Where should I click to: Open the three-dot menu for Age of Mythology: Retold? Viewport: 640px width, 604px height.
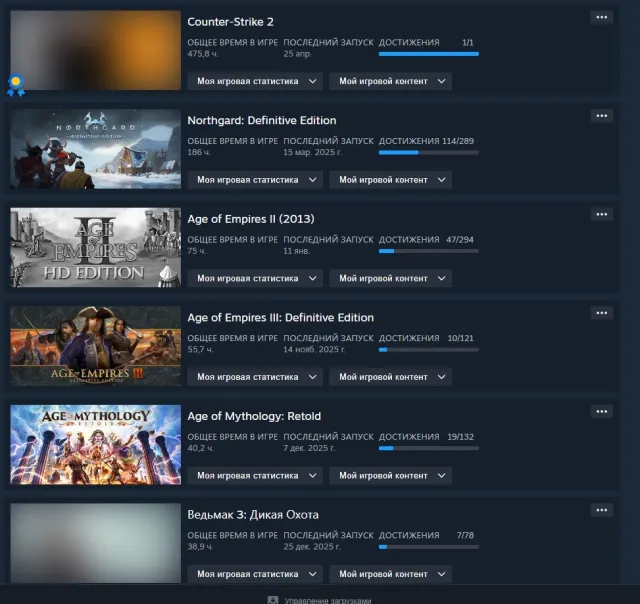[x=601, y=412]
